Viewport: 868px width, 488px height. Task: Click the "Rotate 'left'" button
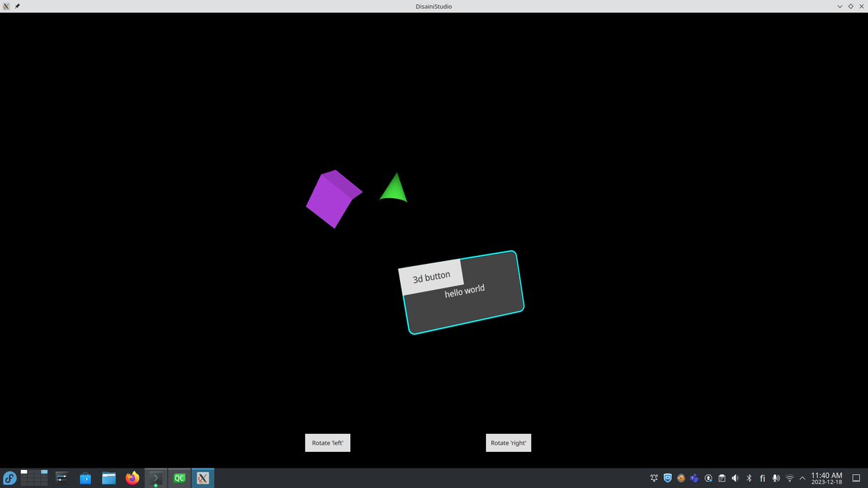point(328,442)
